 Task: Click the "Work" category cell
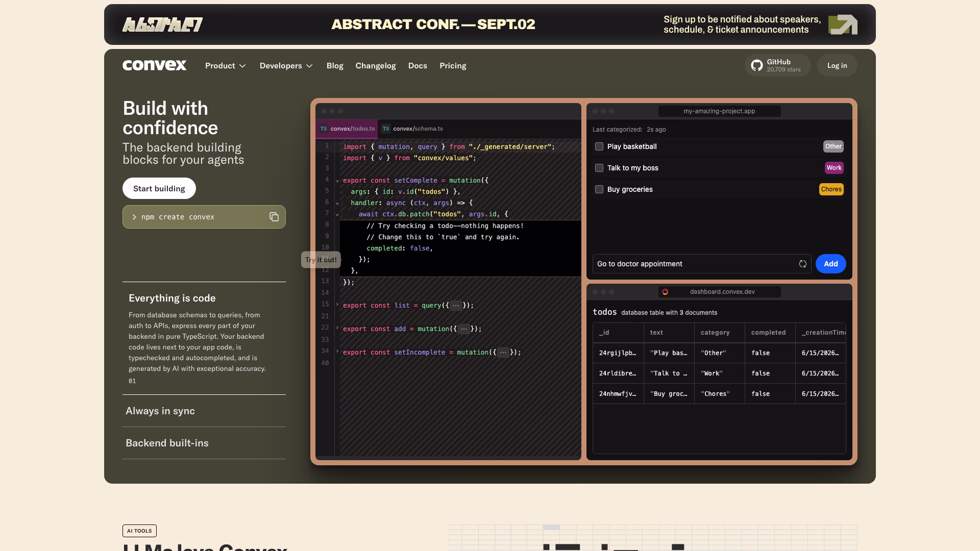click(x=720, y=373)
